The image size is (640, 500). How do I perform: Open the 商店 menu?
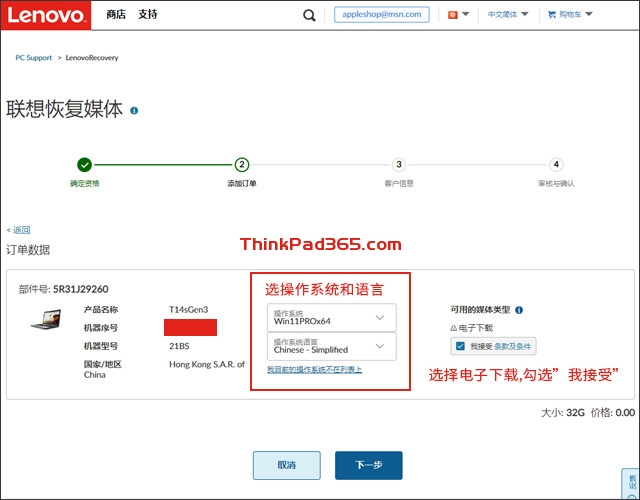(116, 14)
